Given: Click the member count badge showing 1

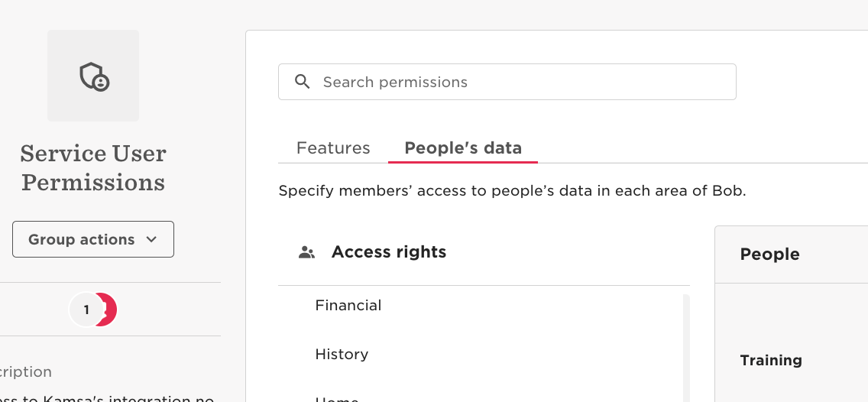Looking at the screenshot, I should click(x=86, y=310).
